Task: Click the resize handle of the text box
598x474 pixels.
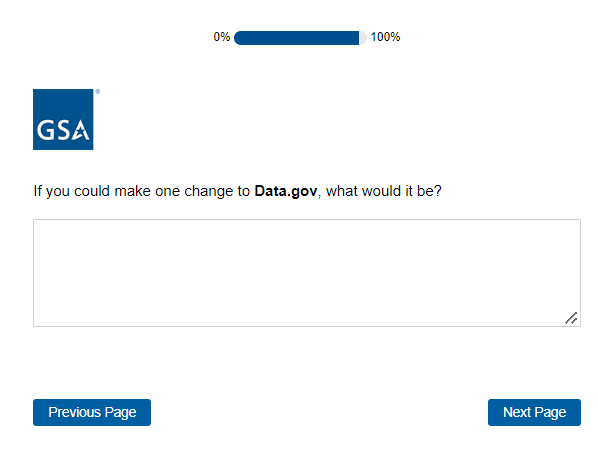Action: pyautogui.click(x=571, y=318)
